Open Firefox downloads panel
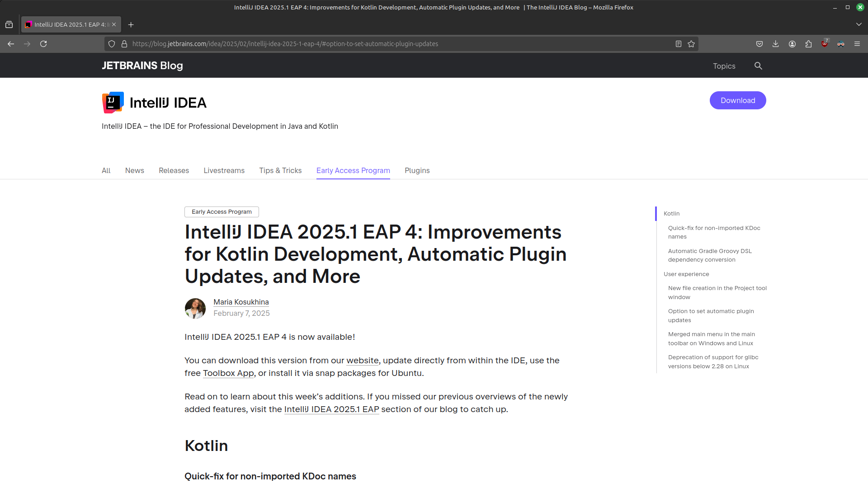The image size is (868, 488). (776, 44)
